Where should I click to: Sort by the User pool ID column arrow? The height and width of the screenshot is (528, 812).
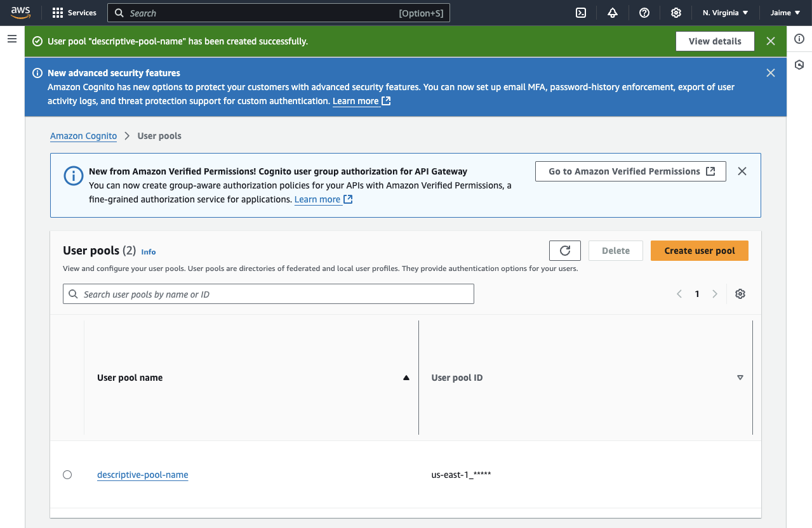click(x=740, y=378)
